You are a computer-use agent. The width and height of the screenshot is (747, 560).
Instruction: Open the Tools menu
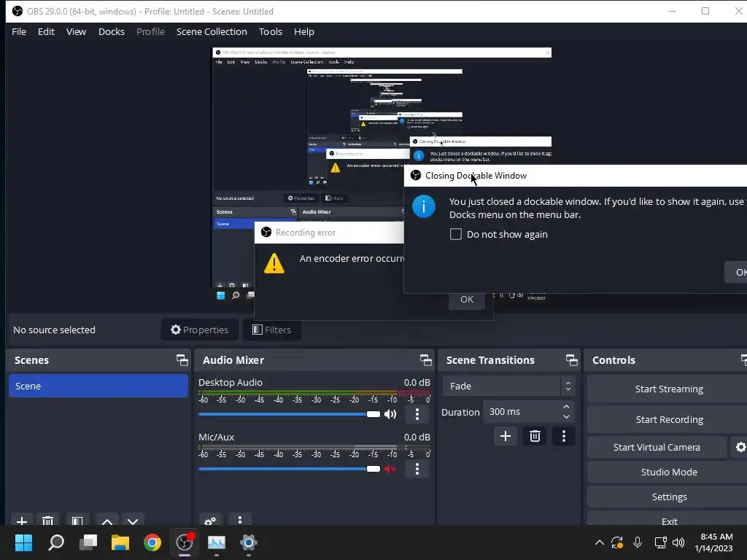pyautogui.click(x=270, y=31)
